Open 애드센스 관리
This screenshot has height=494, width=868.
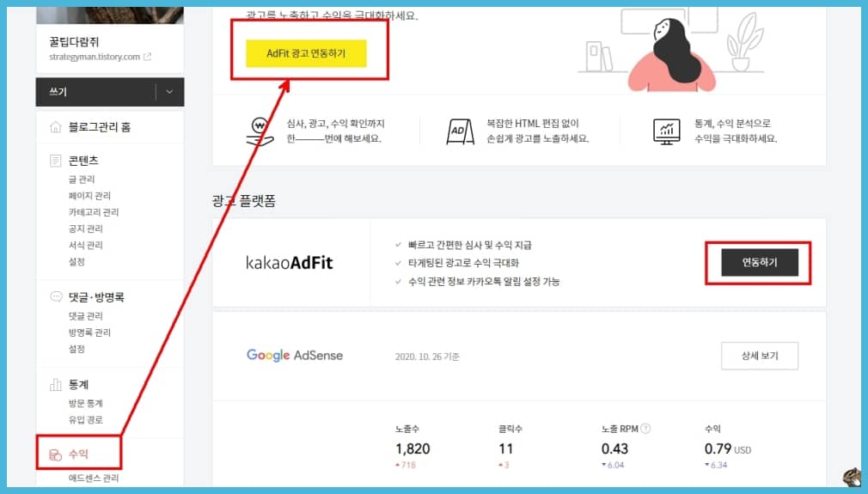click(94, 478)
